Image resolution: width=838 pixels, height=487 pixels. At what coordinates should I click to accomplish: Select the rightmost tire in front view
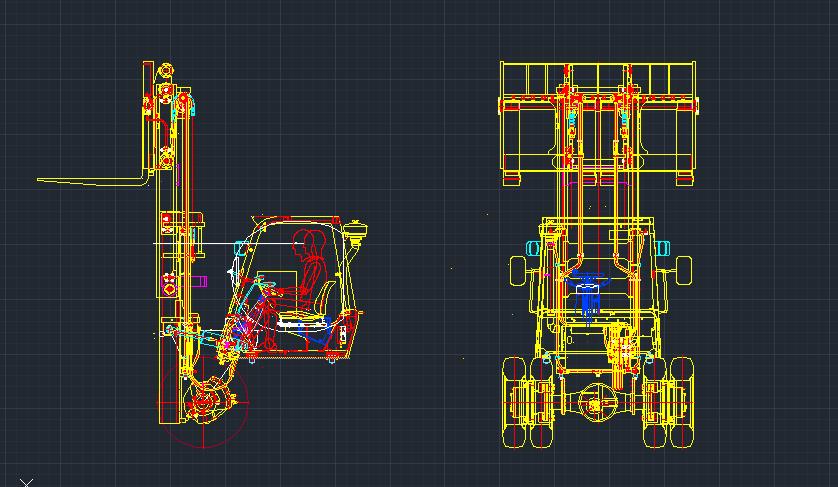click(x=682, y=402)
